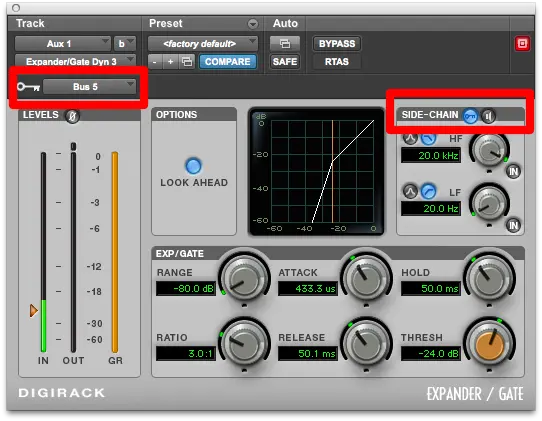Click the side-chain key listen speaker icon
The height and width of the screenshot is (421, 542).
tap(488, 116)
